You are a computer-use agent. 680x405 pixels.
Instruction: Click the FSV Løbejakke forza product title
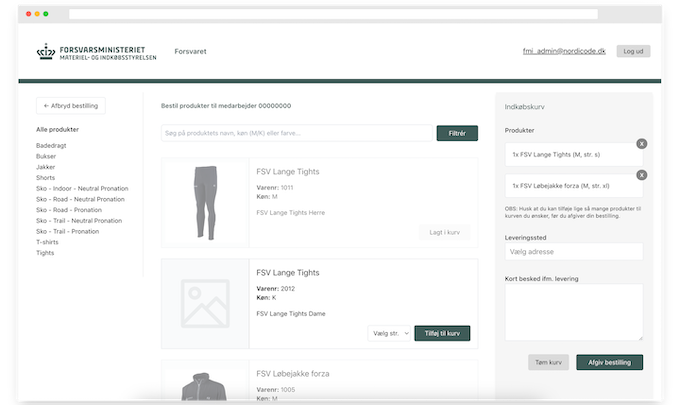(x=293, y=374)
